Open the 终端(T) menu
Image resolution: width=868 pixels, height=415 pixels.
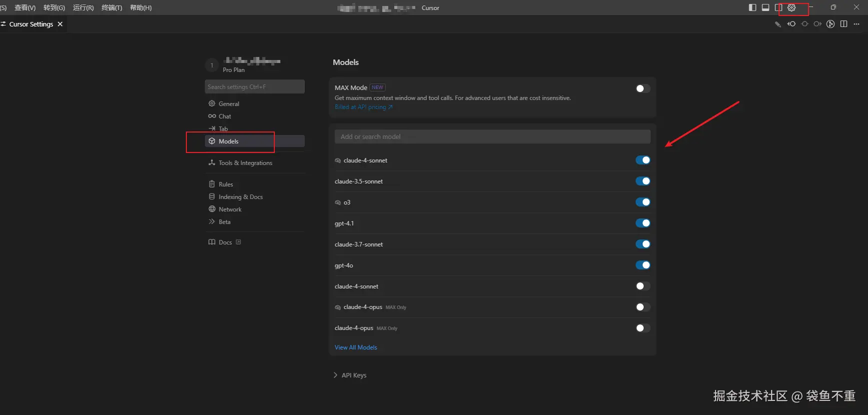point(112,7)
